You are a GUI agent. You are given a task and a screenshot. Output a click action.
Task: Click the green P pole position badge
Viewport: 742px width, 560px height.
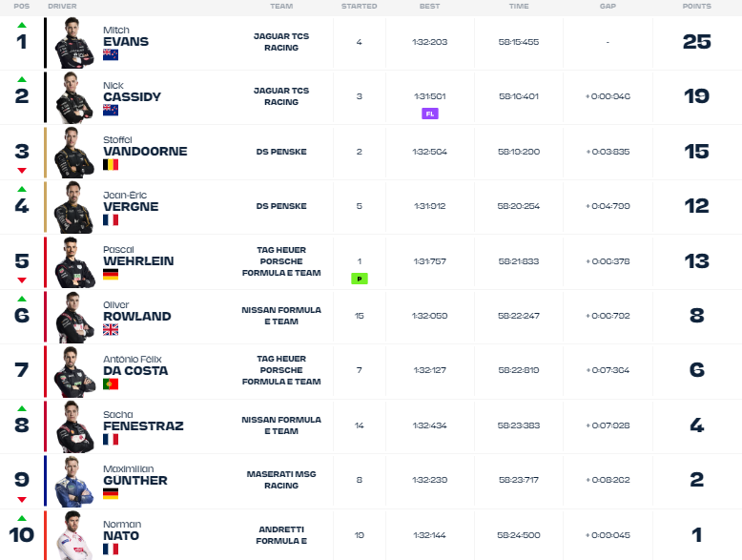click(360, 279)
